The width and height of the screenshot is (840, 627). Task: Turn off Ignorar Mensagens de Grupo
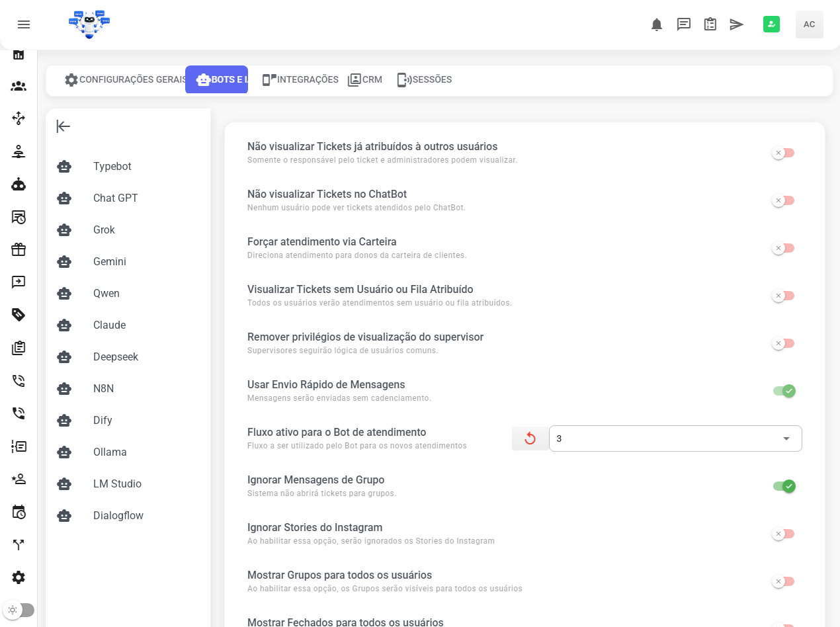click(x=784, y=486)
